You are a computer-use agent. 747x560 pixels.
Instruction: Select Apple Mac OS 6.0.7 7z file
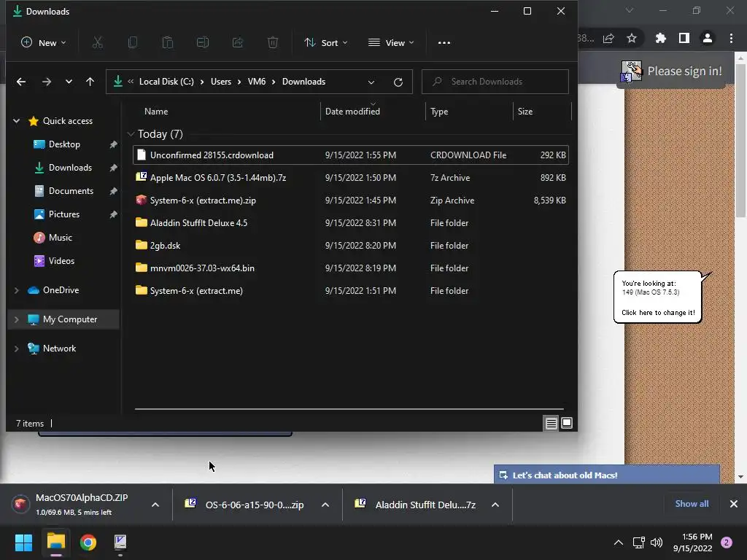pos(351,178)
